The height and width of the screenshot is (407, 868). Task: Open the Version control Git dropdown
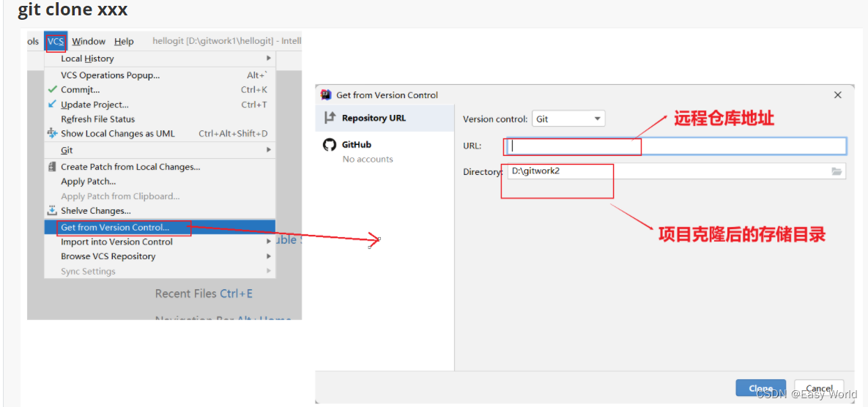click(568, 119)
